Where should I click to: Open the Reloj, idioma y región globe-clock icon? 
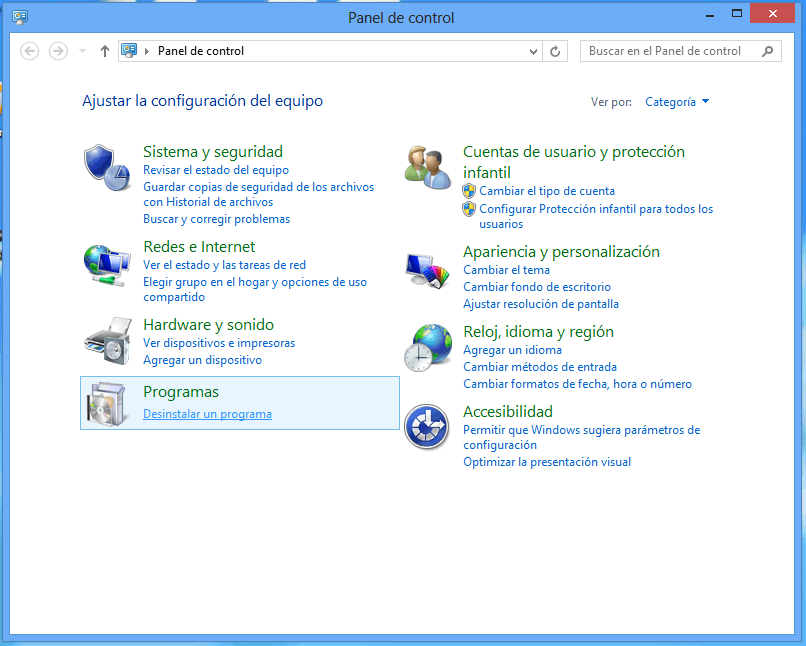pyautogui.click(x=428, y=348)
